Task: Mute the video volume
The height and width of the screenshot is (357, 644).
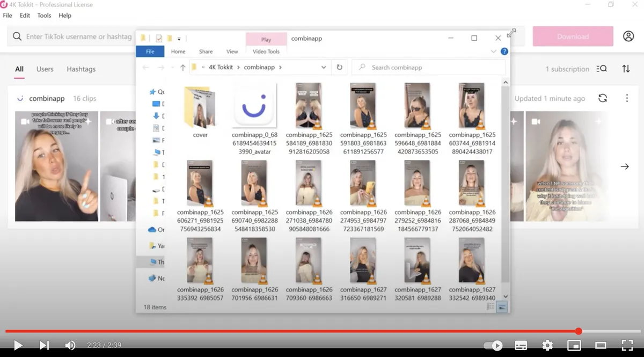Action: [x=70, y=345]
